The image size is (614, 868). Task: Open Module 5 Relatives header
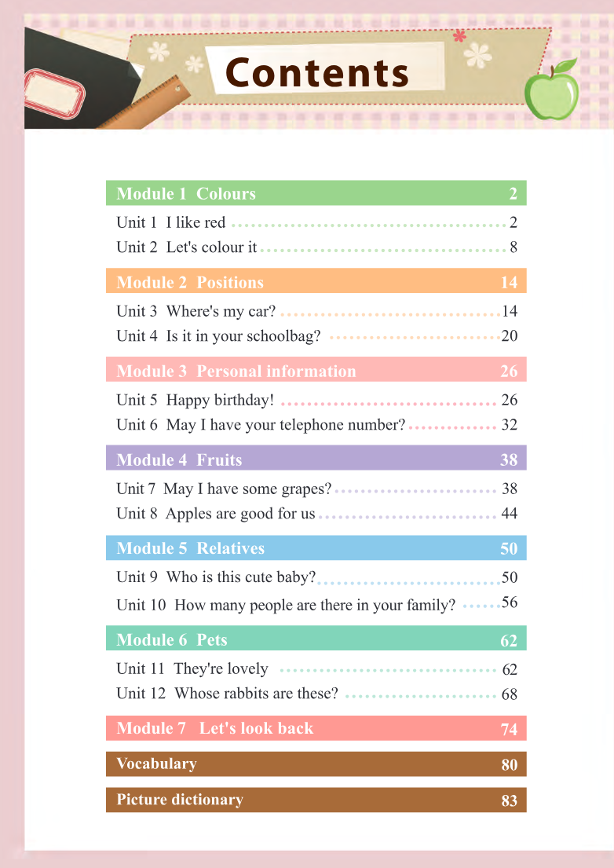[x=316, y=548]
